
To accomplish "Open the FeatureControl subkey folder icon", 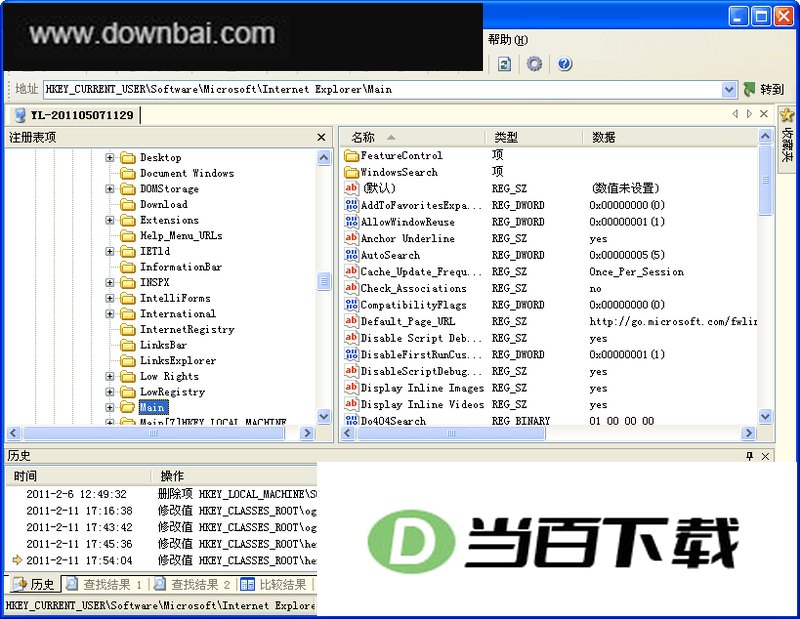I will pyautogui.click(x=352, y=155).
